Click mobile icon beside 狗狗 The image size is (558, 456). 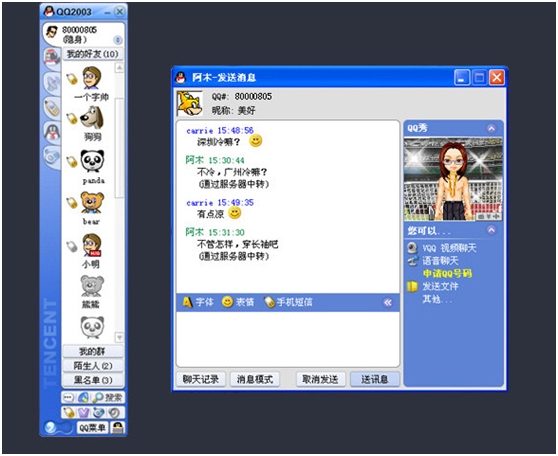pos(72,119)
